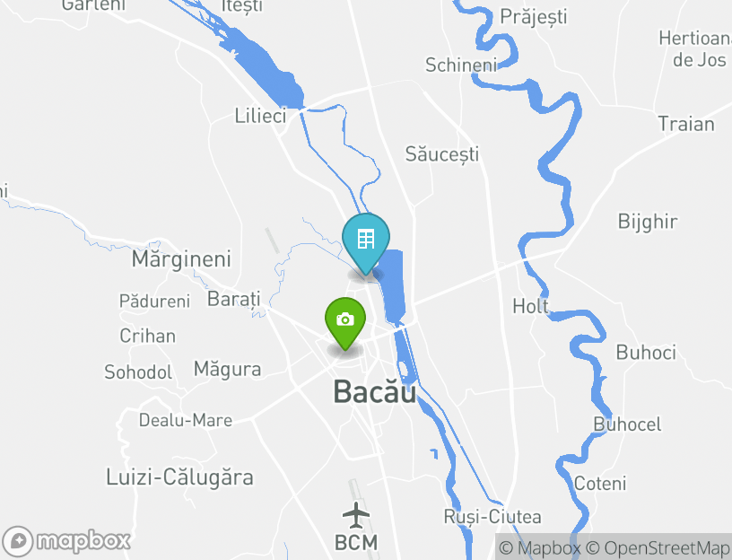Open the © OpenStreetMap attribution link
The width and height of the screenshot is (732, 560).
[x=658, y=547]
